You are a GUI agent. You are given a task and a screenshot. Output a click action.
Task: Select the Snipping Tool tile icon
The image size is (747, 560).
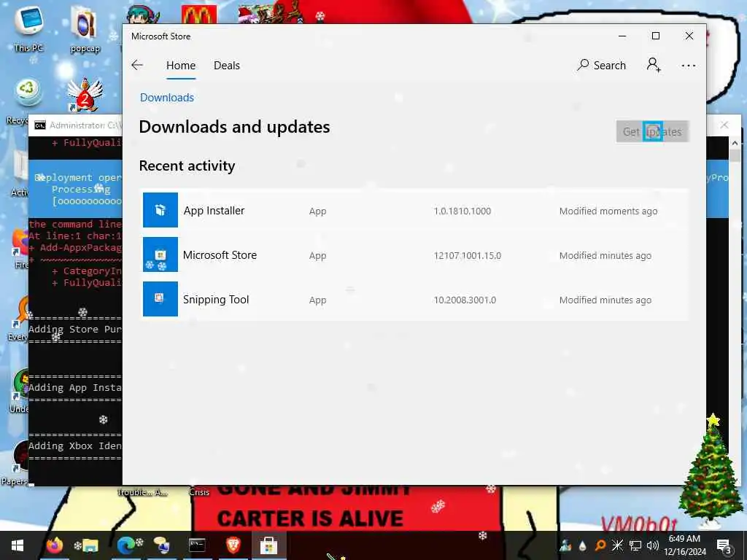tap(160, 298)
